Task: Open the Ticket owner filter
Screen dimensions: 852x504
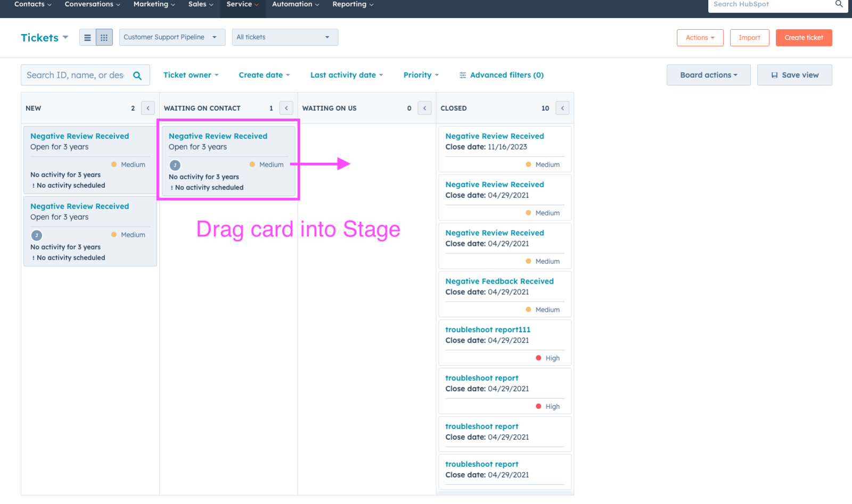Action: [191, 75]
